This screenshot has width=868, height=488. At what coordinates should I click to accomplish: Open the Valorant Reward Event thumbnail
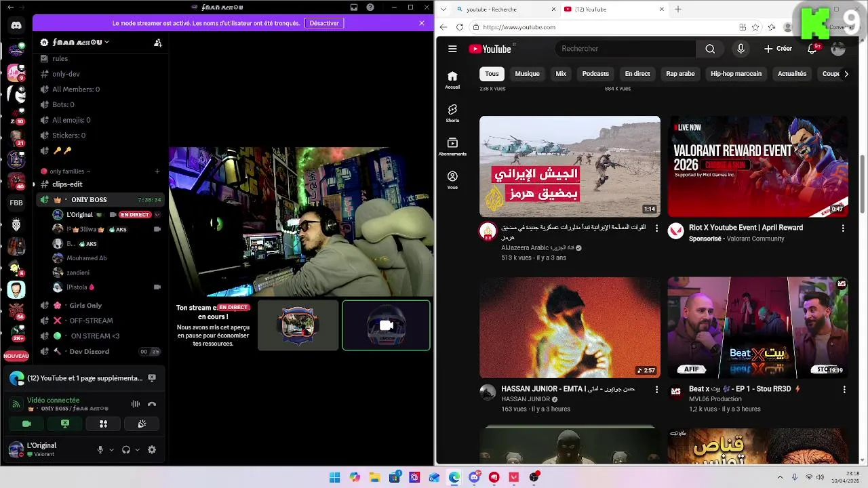757,167
